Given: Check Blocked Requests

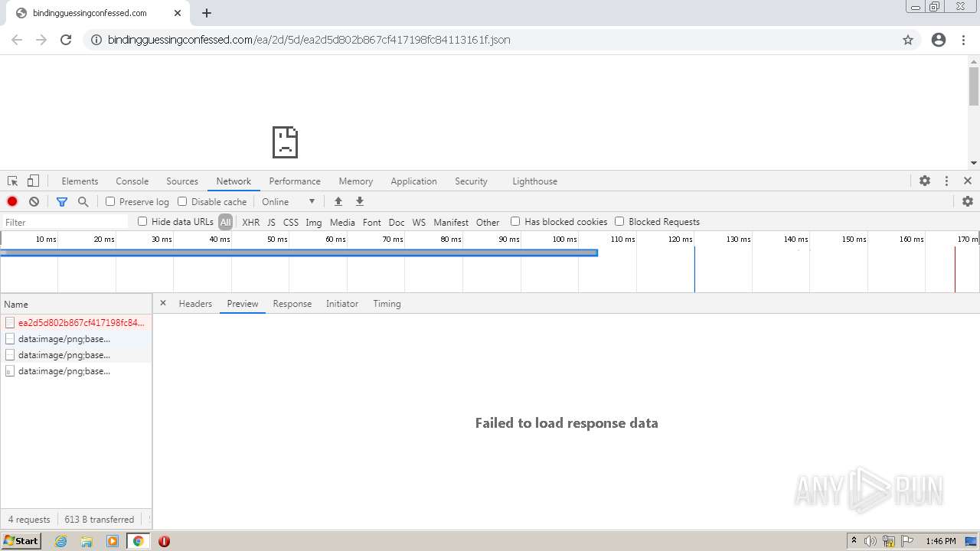Looking at the screenshot, I should click(619, 221).
